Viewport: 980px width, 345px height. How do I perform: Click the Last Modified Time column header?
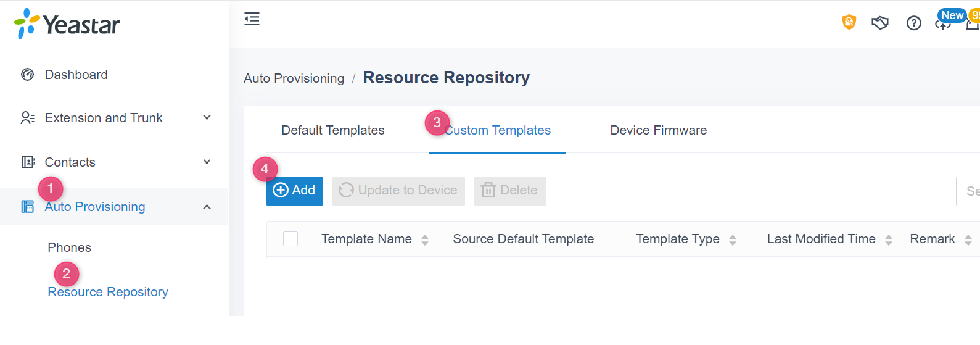pyautogui.click(x=821, y=239)
